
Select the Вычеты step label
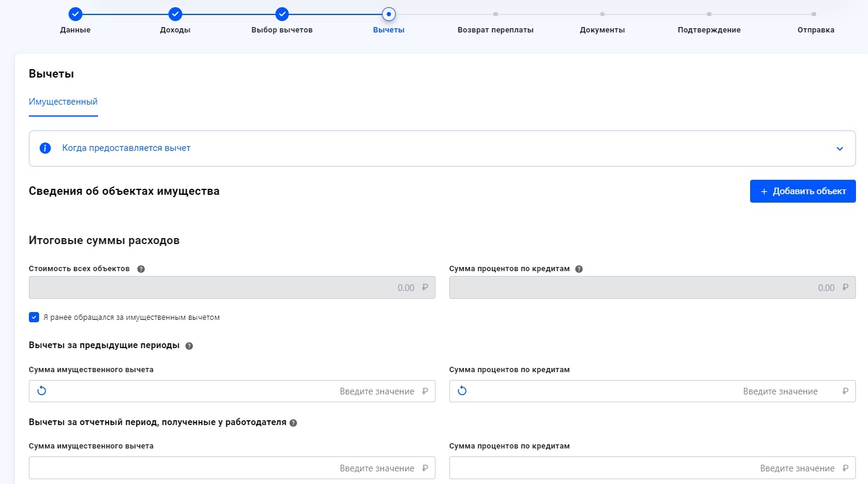[389, 30]
